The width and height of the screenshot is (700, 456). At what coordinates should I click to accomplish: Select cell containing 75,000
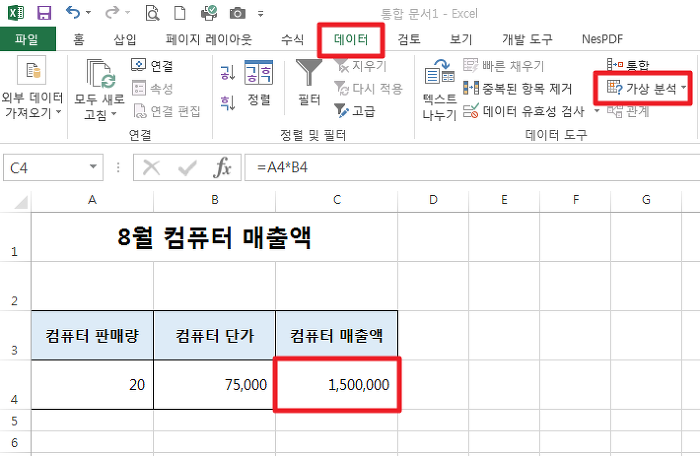pyautogui.click(x=214, y=385)
